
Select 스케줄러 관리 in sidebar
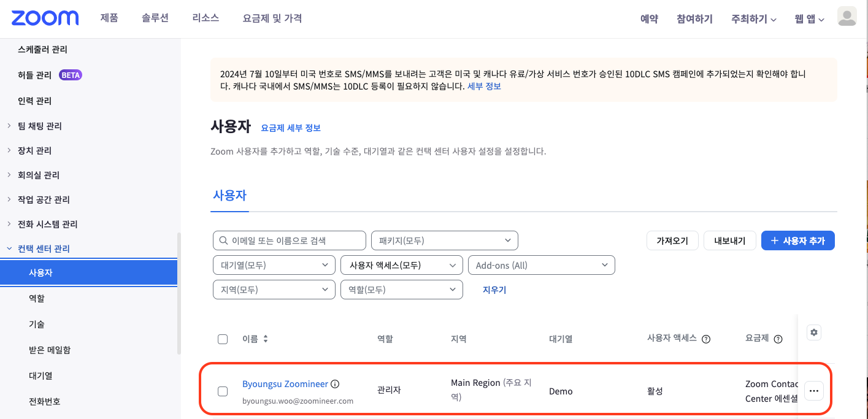click(x=42, y=49)
